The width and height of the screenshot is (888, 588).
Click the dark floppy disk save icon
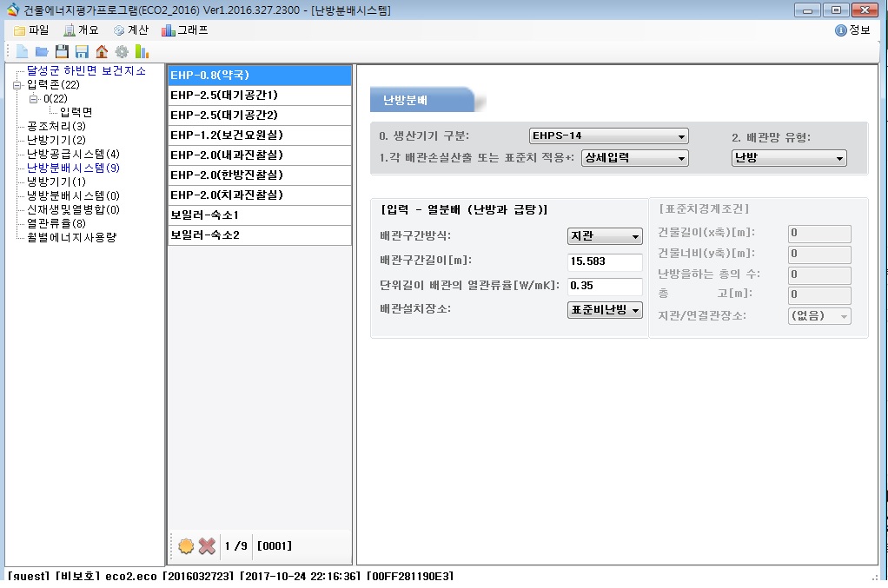pos(62,51)
